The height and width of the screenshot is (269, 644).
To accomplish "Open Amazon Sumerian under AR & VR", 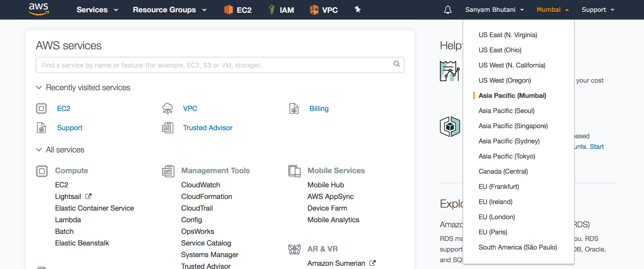I will pyautogui.click(x=336, y=263).
